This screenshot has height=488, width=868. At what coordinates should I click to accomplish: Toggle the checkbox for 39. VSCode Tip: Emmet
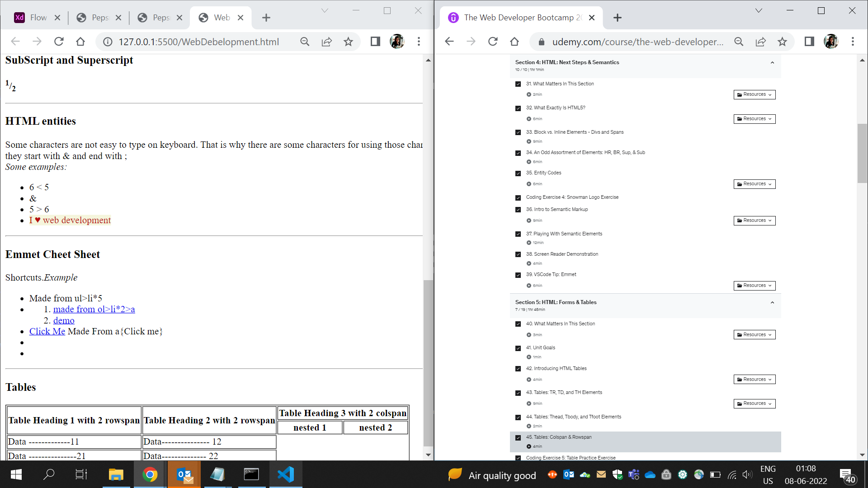(x=518, y=275)
